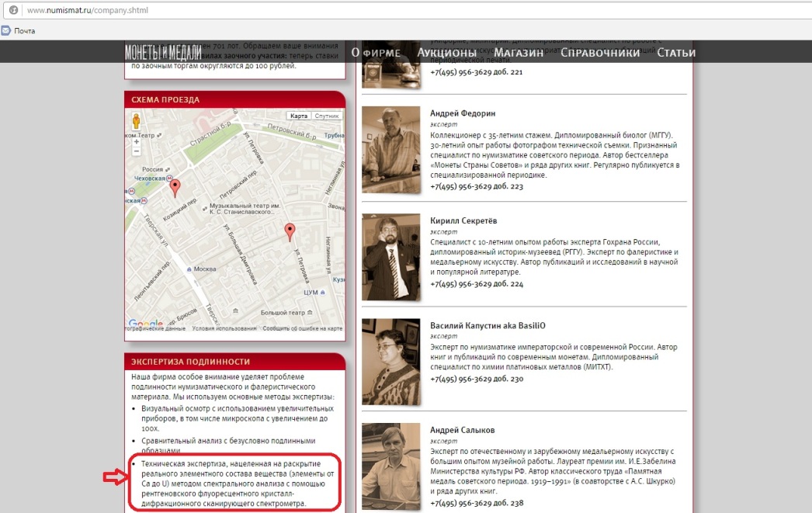812x513 pixels.
Task: Open Условия использования map link
Action: coord(224,329)
